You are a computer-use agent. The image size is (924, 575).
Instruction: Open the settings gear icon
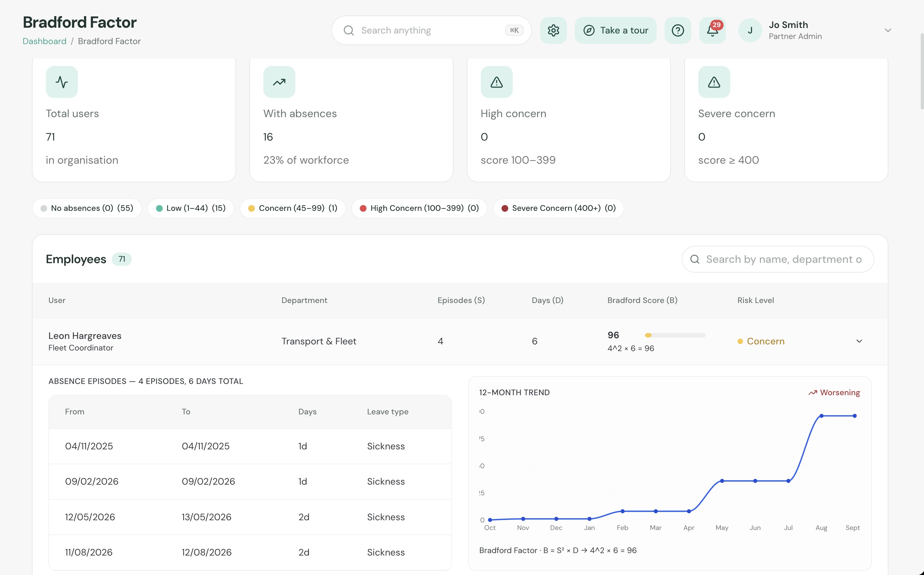553,30
